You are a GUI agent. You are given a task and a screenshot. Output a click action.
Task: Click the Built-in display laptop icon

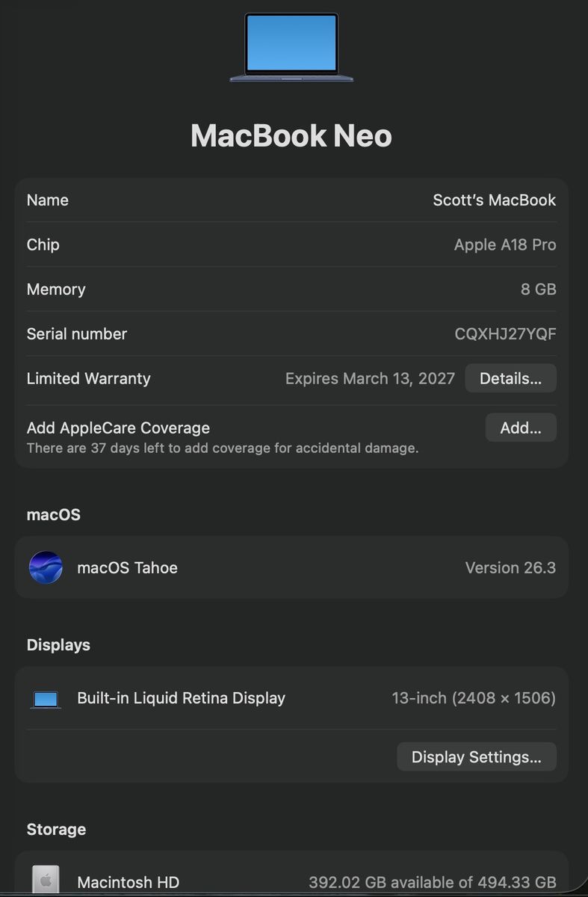click(46, 699)
